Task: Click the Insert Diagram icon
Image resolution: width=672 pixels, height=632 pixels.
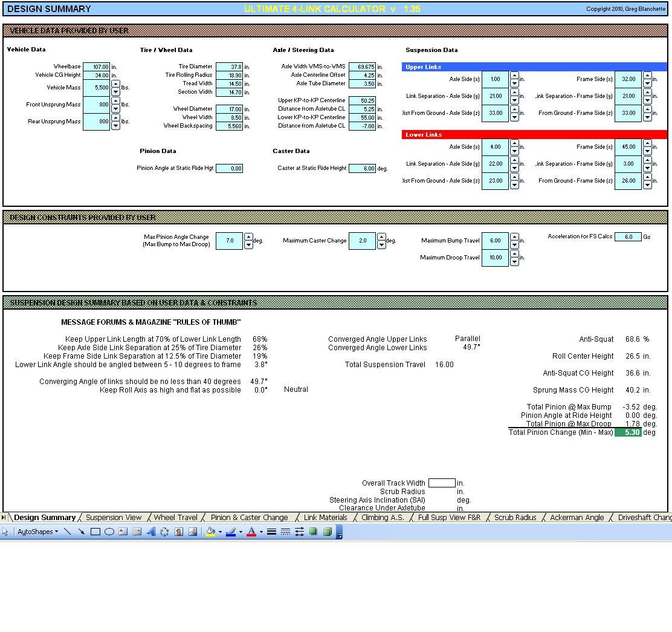Action: click(165, 532)
